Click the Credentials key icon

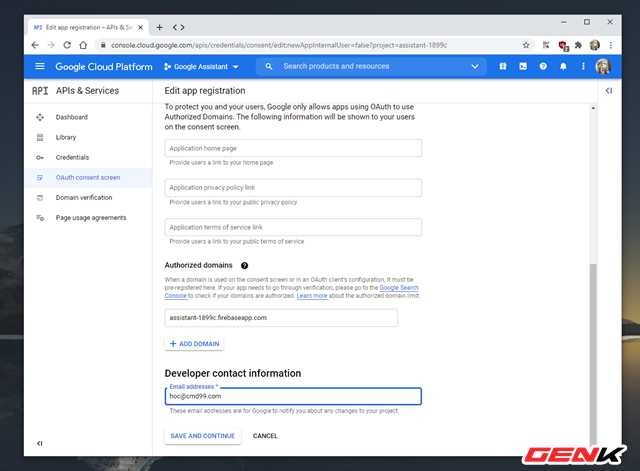[x=40, y=158]
